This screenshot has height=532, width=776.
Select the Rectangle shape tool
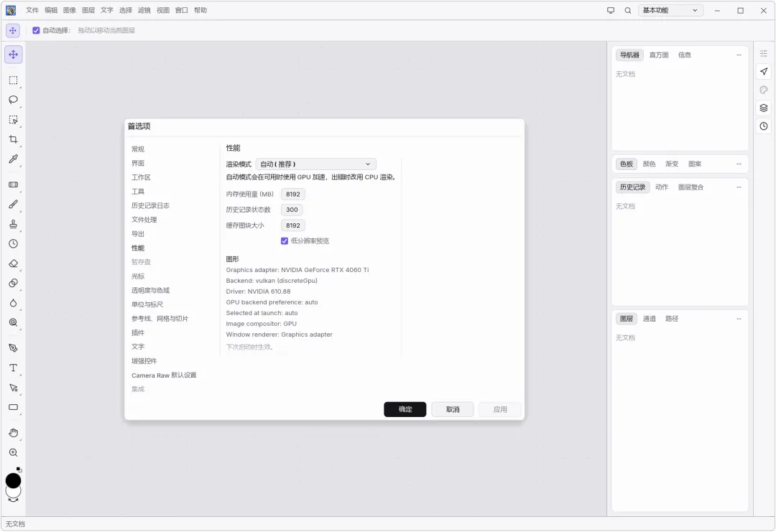[x=14, y=407]
